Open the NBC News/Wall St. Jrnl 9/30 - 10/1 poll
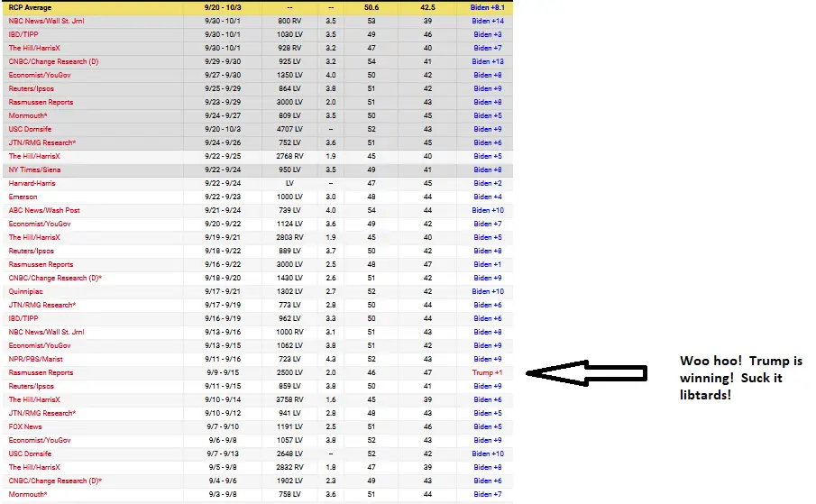This screenshot has width=816, height=504. click(x=46, y=21)
